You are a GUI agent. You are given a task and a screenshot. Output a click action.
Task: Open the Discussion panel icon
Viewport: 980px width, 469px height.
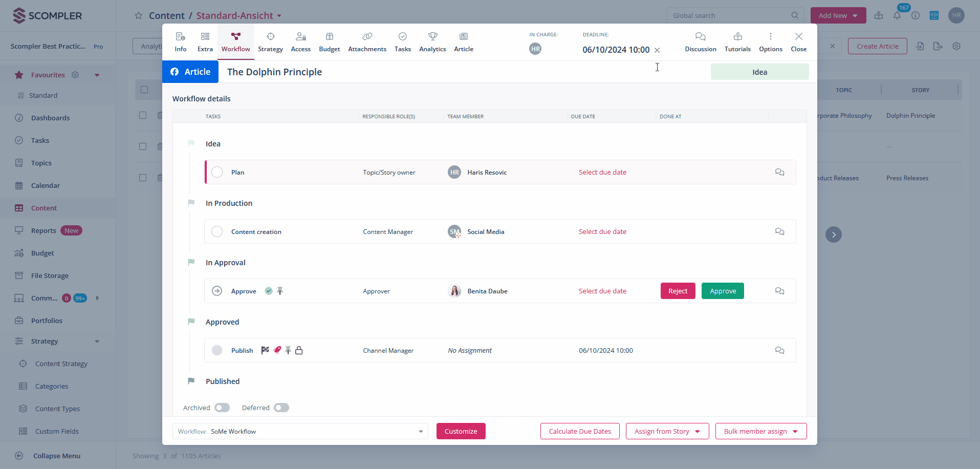700,37
